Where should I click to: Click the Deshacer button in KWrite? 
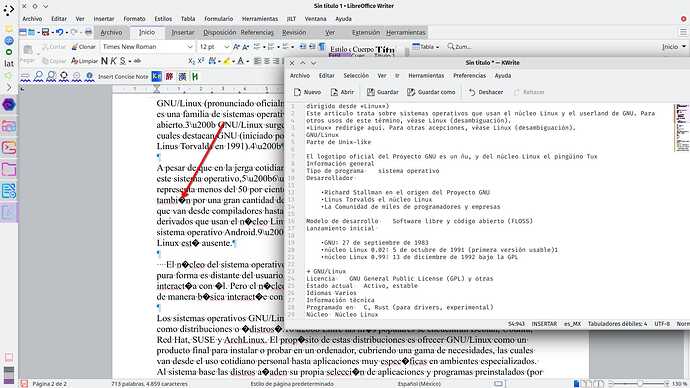pos(486,92)
